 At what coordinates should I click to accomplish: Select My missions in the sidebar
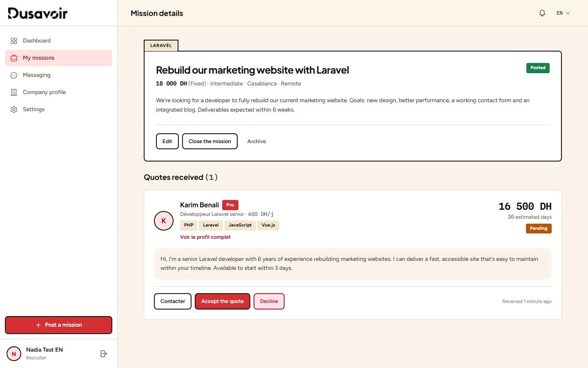(x=58, y=58)
